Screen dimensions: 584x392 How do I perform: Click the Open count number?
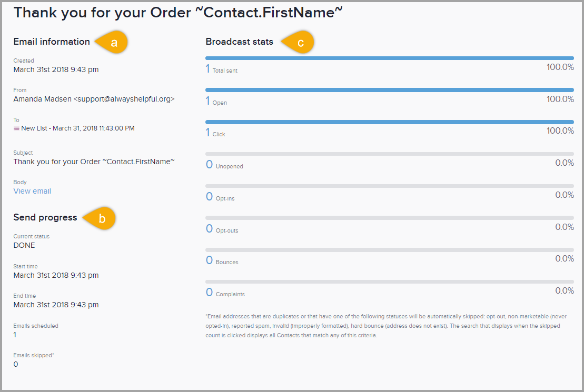click(207, 101)
